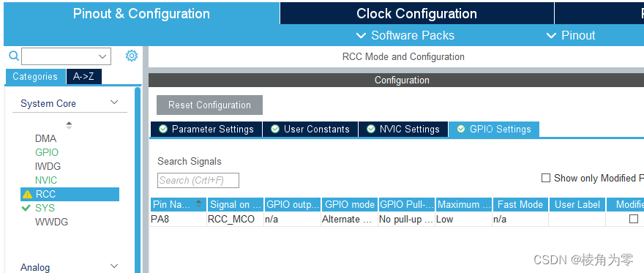The height and width of the screenshot is (273, 644).
Task: Select SYS in System Core list
Action: point(45,208)
